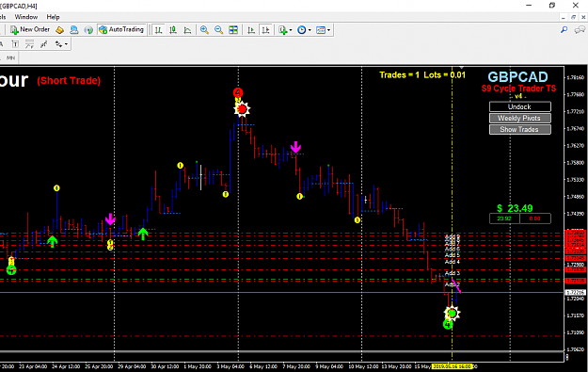
Task: Click the Add 3 level label
Action: [453, 273]
